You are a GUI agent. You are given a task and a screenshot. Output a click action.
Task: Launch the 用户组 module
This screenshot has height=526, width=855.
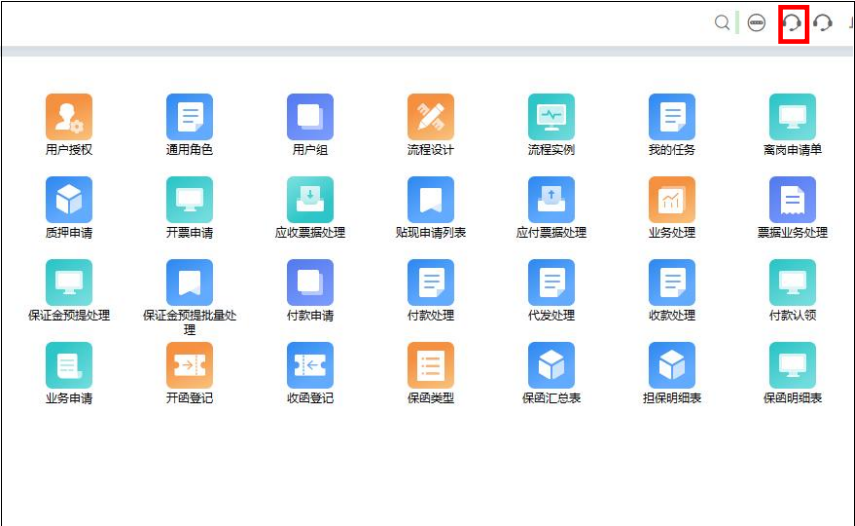pos(310,117)
